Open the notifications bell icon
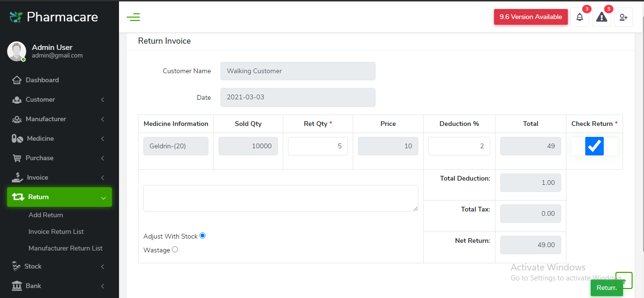The width and height of the screenshot is (644, 298). 580,17
